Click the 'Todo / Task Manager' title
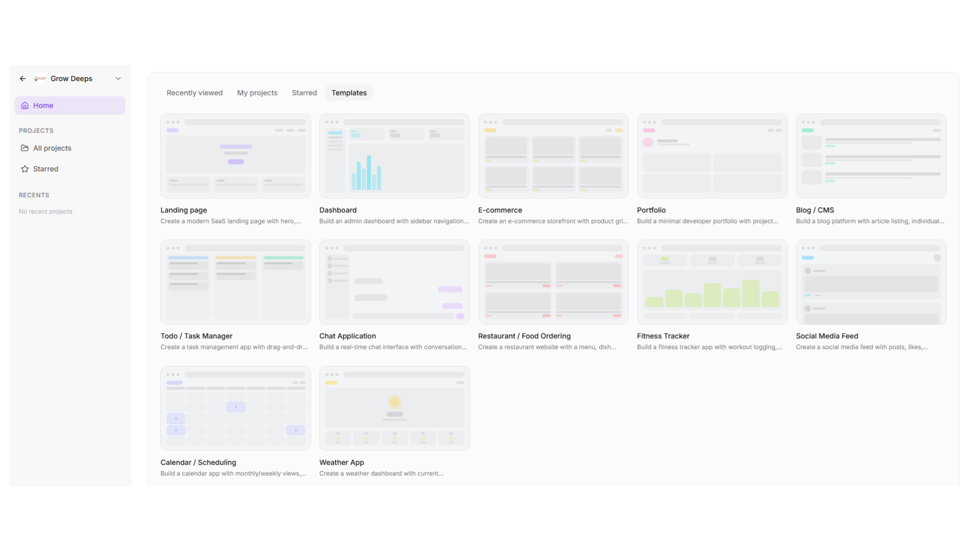This screenshot has width=980, height=551. pos(197,336)
